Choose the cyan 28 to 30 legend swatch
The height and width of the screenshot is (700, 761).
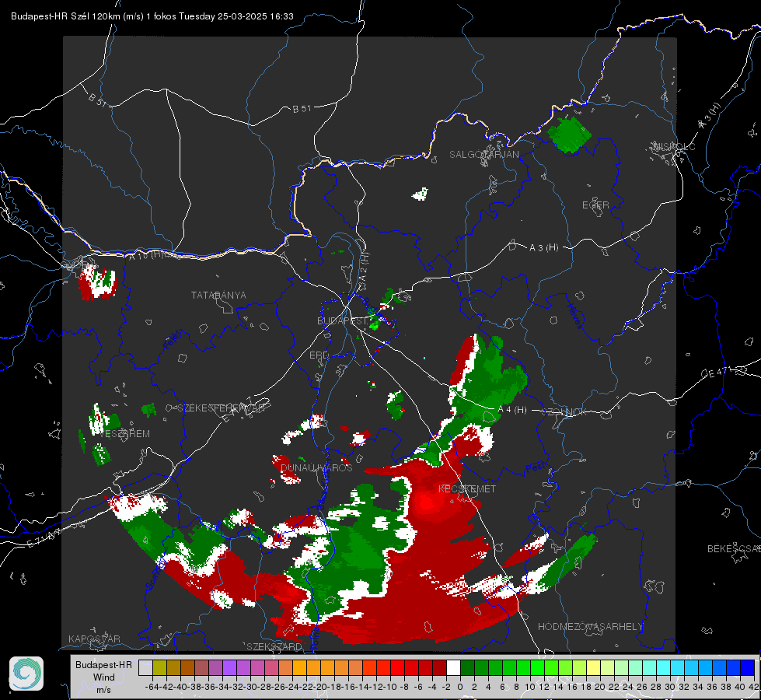coord(664,668)
